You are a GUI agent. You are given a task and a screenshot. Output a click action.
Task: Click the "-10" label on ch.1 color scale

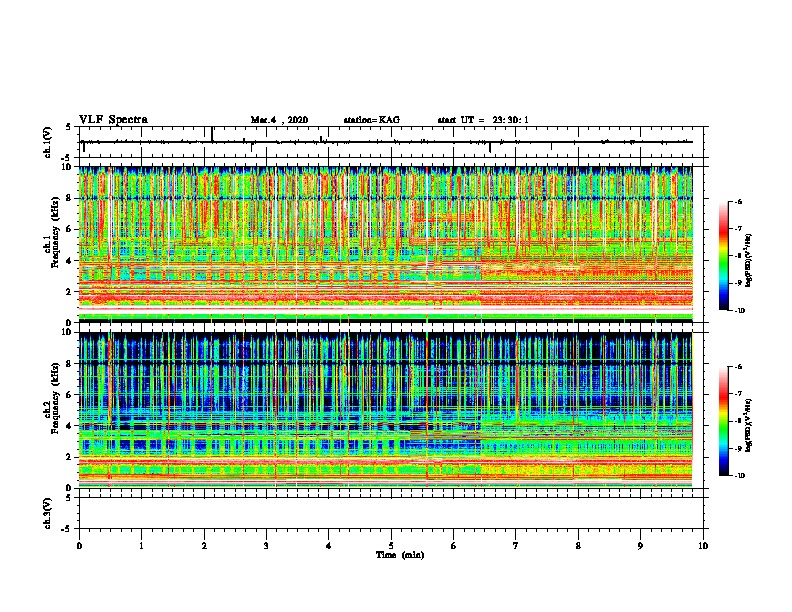coord(739,311)
